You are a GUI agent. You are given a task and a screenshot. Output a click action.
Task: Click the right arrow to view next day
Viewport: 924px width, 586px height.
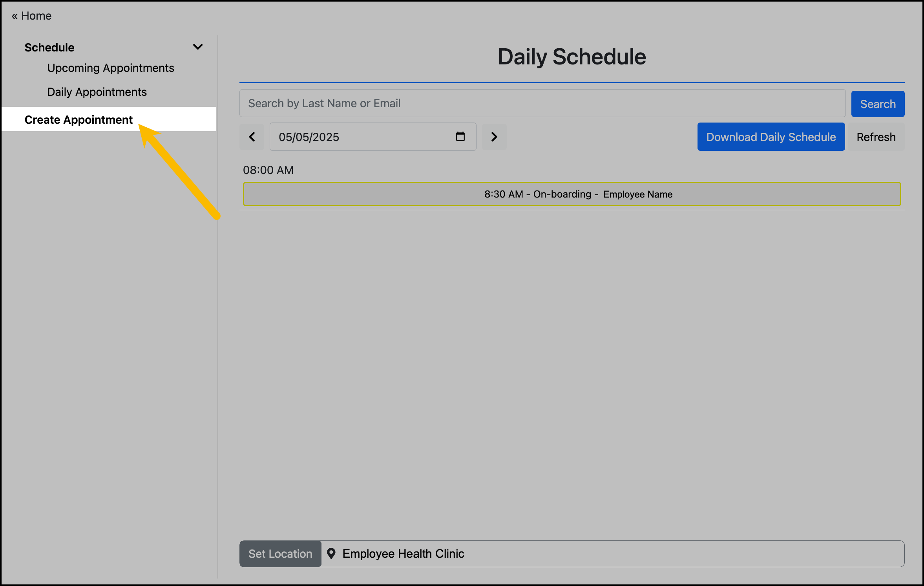[494, 137]
